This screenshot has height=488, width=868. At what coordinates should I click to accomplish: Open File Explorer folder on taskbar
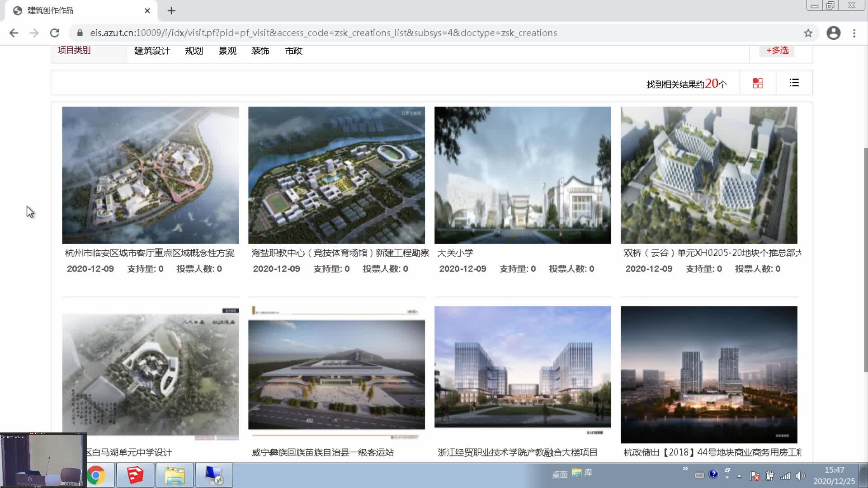[175, 475]
